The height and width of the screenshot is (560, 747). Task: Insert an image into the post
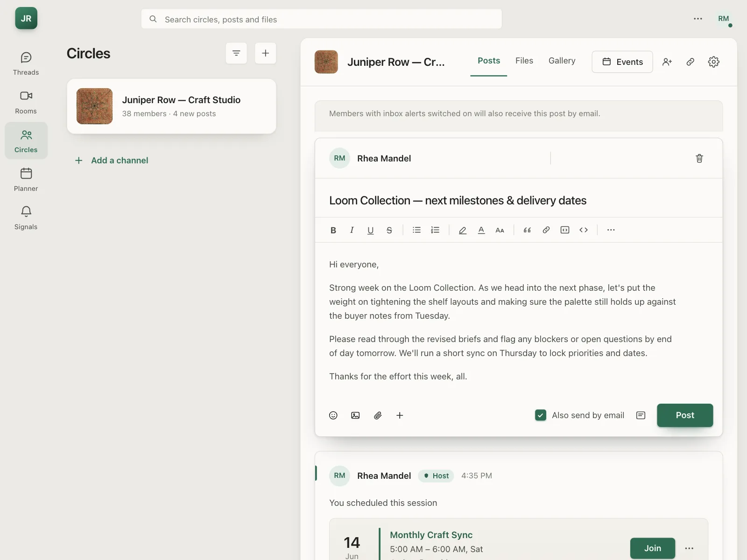tap(355, 415)
